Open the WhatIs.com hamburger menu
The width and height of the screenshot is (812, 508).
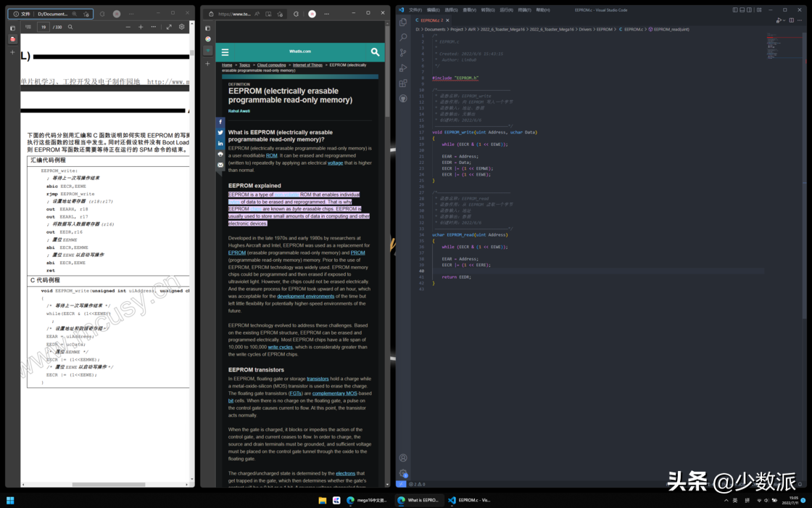pos(225,52)
